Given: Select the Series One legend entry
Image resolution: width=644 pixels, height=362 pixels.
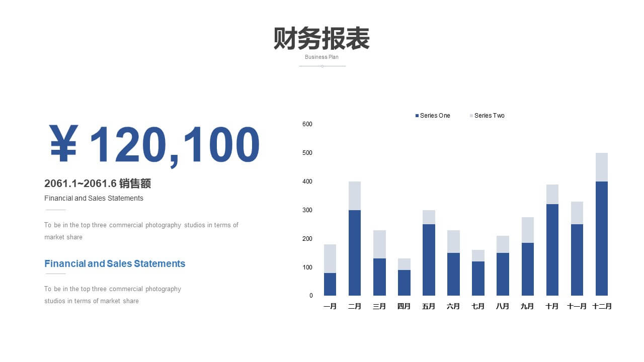Looking at the screenshot, I should (x=433, y=116).
